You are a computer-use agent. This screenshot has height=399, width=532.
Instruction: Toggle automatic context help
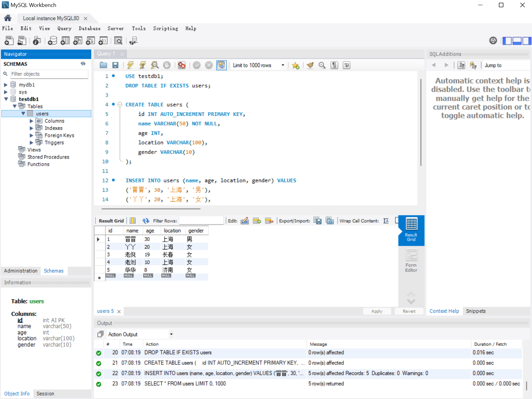473,65
